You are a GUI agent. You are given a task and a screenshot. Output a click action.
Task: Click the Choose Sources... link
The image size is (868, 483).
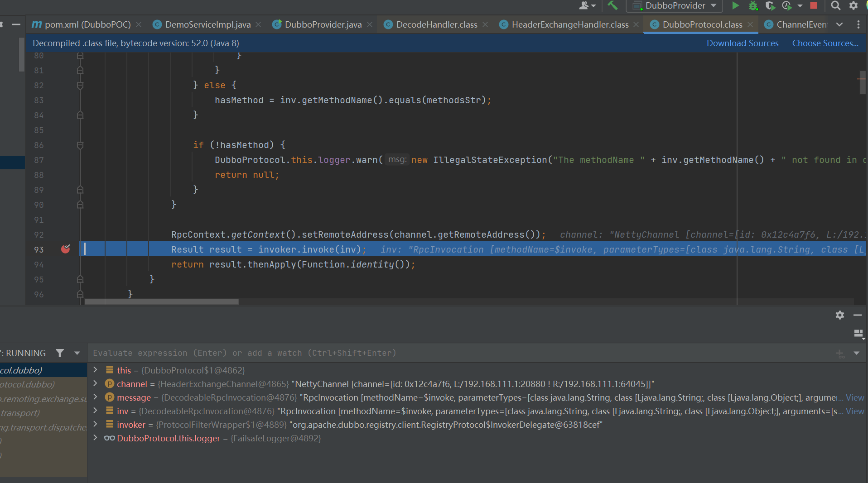pos(825,43)
